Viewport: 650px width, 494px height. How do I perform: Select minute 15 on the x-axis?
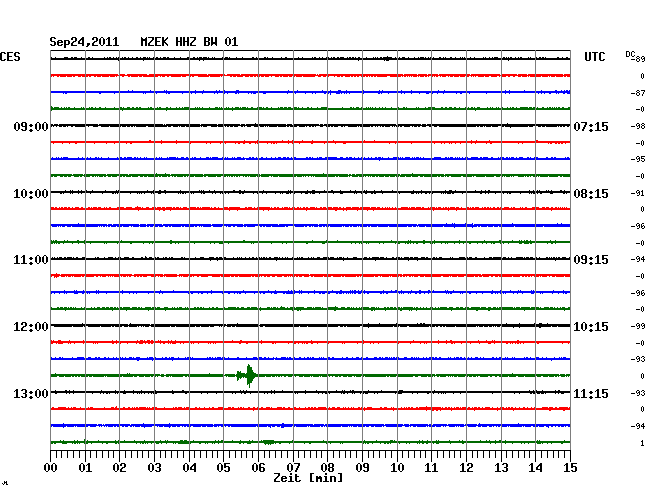[x=569, y=468]
